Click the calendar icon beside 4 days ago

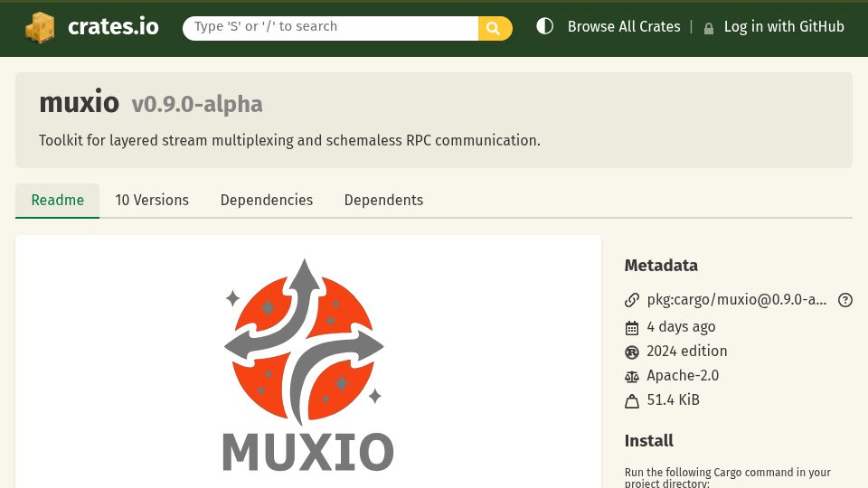(632, 327)
